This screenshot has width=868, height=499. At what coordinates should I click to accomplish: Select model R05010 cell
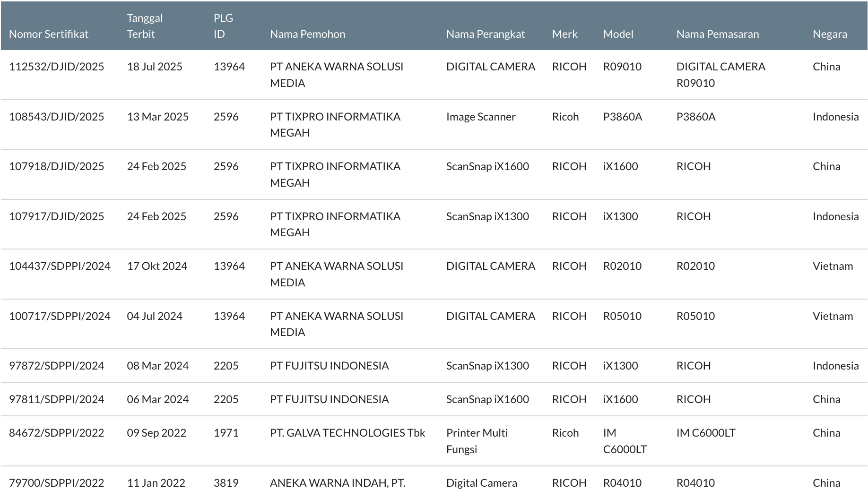(622, 316)
